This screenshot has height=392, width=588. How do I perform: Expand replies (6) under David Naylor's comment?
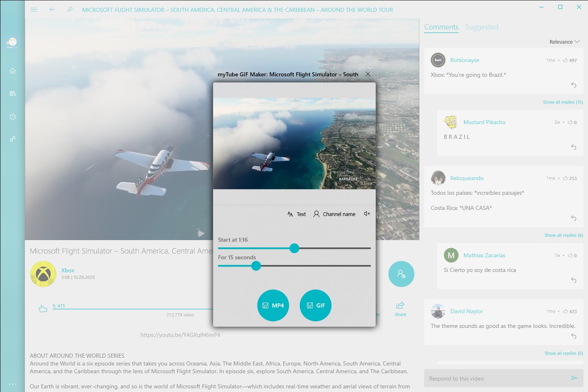click(x=563, y=353)
